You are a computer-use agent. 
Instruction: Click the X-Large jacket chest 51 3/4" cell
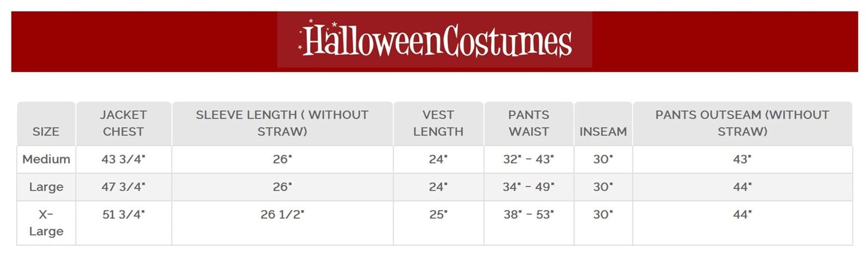[124, 214]
